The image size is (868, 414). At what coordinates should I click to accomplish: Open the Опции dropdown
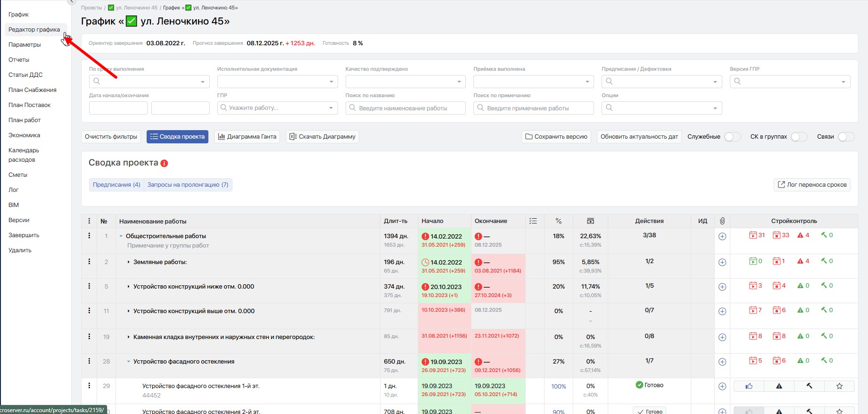pos(662,108)
